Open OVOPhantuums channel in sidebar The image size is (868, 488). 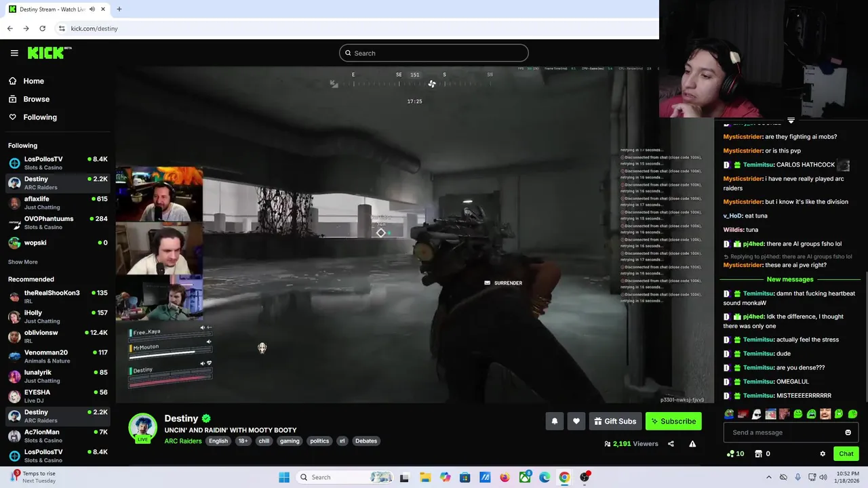pos(58,222)
